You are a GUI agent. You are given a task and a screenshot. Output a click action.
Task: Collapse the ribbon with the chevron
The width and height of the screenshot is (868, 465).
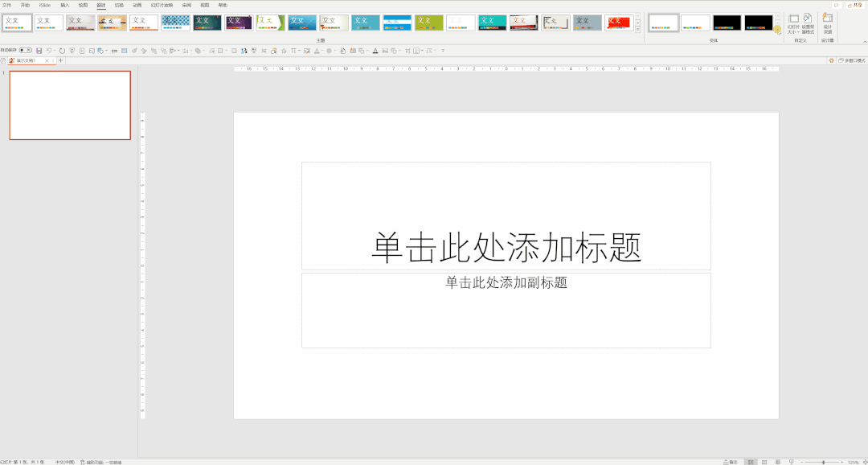864,42
